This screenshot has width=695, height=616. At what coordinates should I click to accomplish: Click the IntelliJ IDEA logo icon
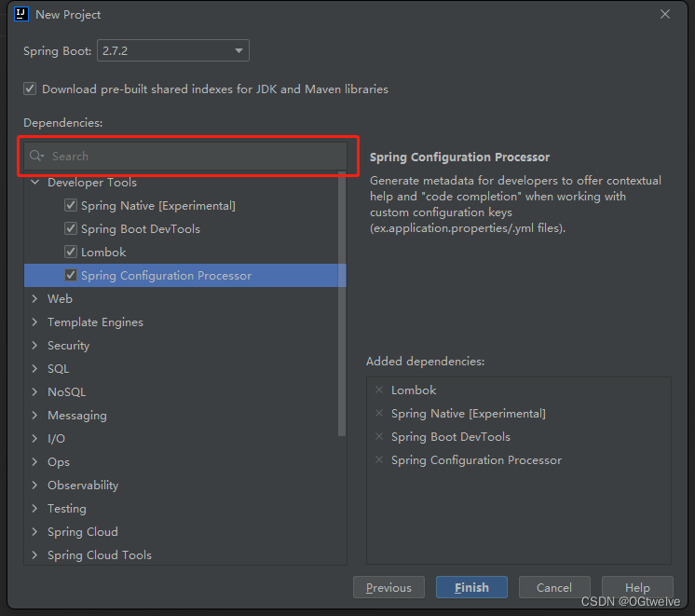coord(20,14)
